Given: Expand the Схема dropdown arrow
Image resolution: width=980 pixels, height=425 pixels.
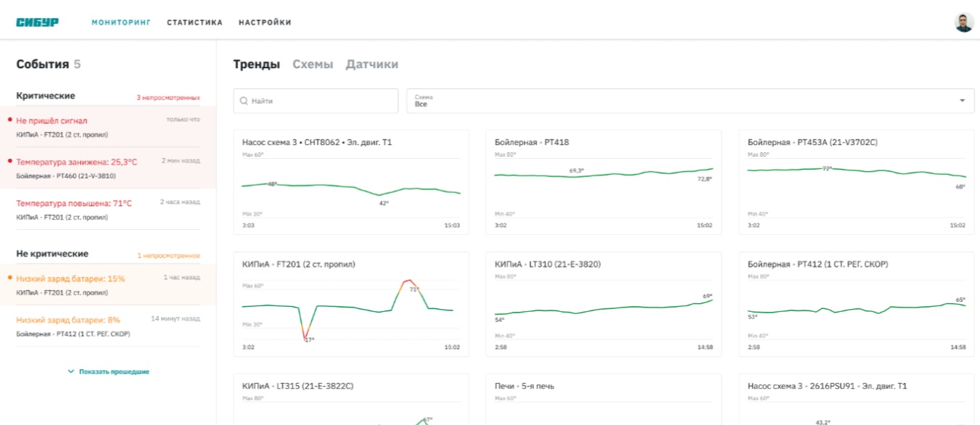Looking at the screenshot, I should (962, 101).
